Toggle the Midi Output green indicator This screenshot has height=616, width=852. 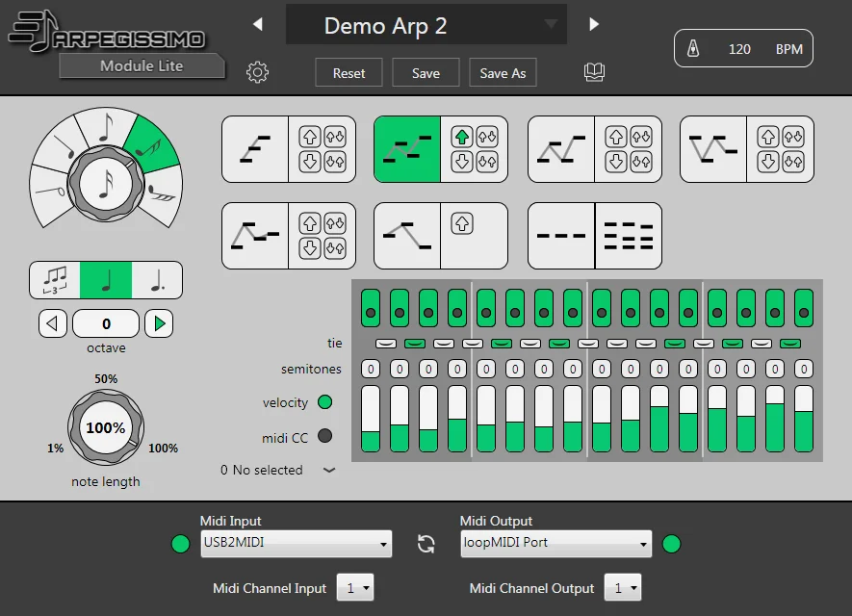tap(672, 544)
